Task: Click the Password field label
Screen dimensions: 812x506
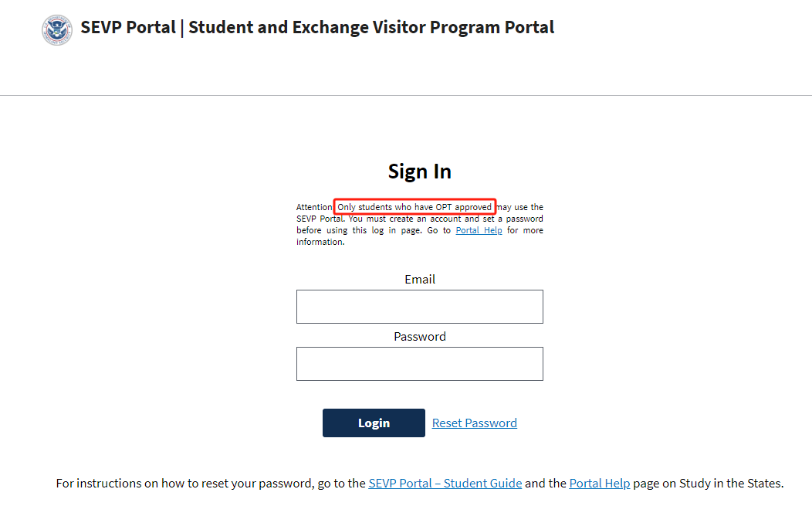Action: pos(419,337)
